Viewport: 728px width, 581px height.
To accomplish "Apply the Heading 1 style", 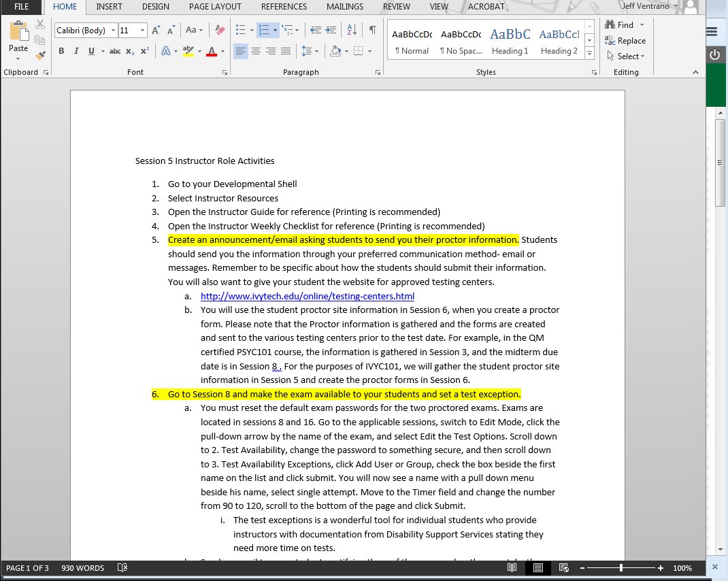I will [x=510, y=41].
